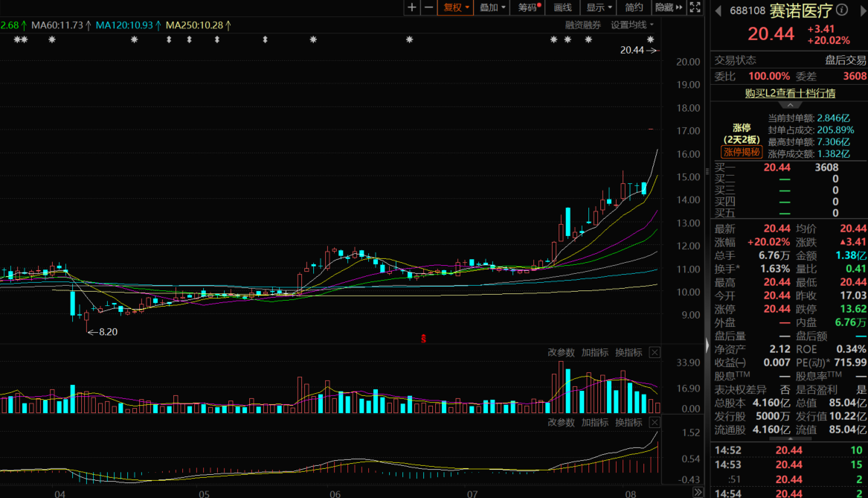
Task: Go to next stock with right arrow
Action: click(x=860, y=10)
